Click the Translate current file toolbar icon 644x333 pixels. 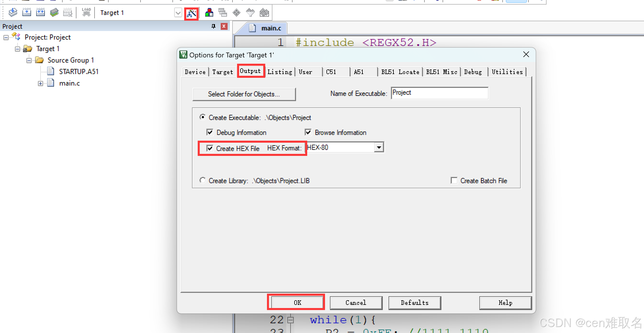click(13, 13)
